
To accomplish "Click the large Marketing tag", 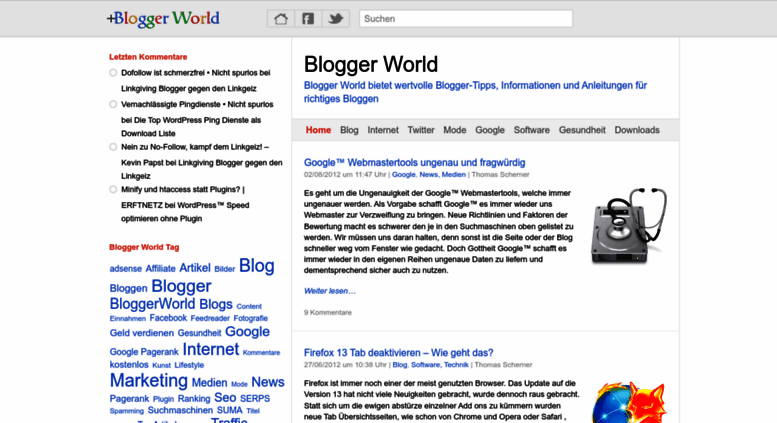I will [149, 380].
